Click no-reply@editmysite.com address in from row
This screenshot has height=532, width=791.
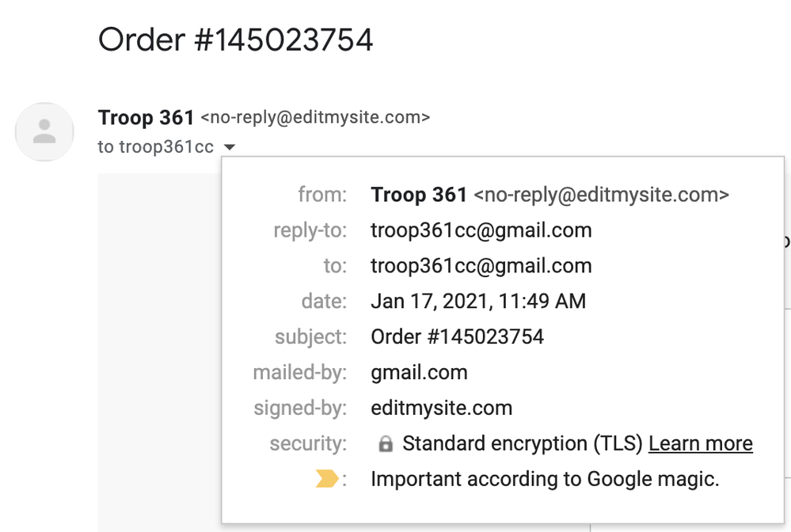pyautogui.click(x=601, y=195)
